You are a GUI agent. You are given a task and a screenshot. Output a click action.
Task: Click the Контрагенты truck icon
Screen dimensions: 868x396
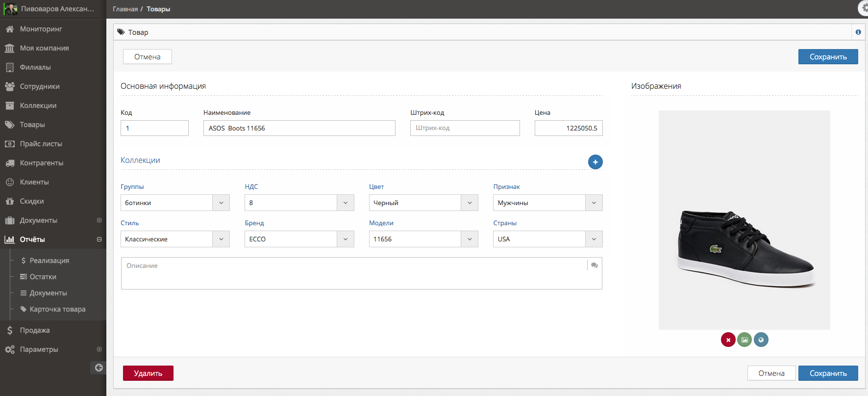pos(9,163)
